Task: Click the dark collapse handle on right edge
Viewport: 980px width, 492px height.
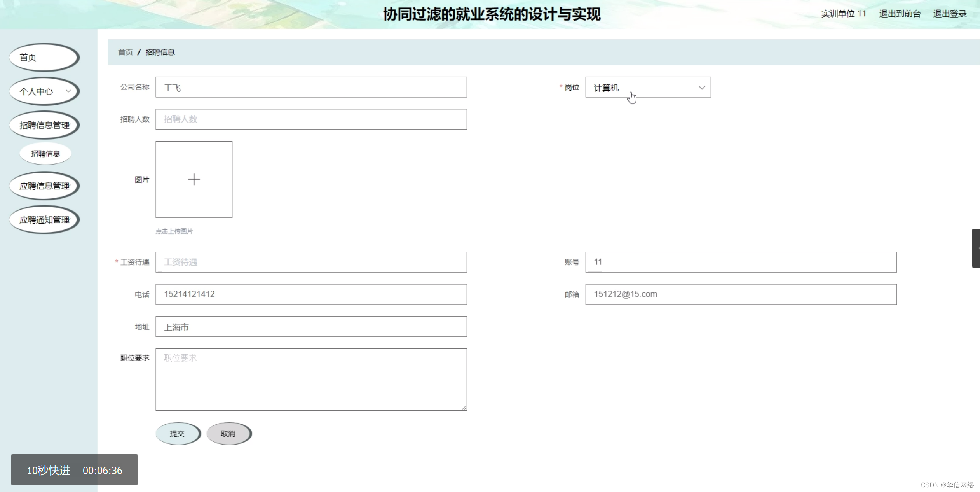Action: pyautogui.click(x=976, y=248)
